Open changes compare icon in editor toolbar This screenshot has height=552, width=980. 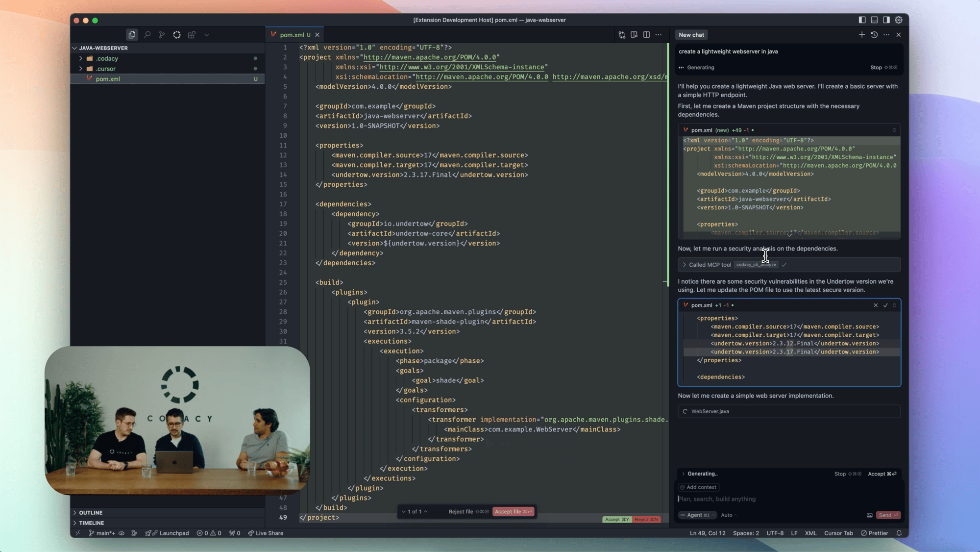[622, 35]
